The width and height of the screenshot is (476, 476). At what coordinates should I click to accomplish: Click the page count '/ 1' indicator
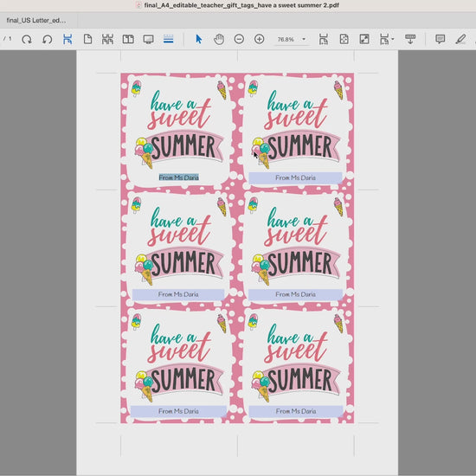[8, 39]
